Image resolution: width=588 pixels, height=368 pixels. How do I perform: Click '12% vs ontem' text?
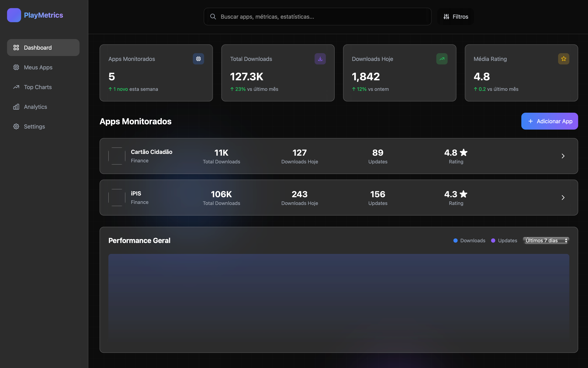tap(370, 89)
